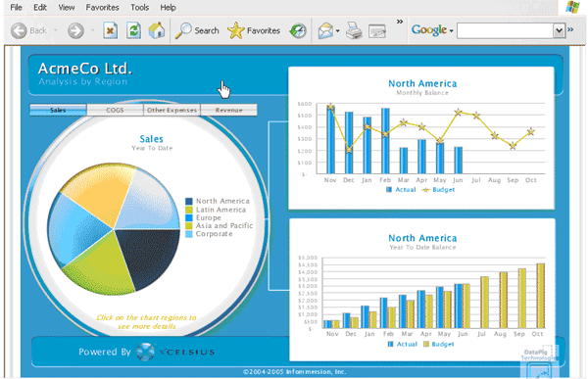Click the Print icon in the toolbar
588x379 pixels.
(x=354, y=30)
